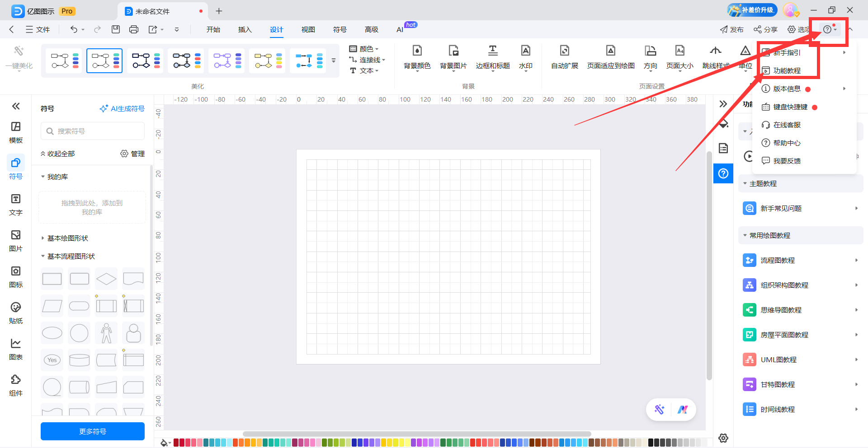Select the first theme style thumbnail
The image size is (868, 448).
[x=64, y=61]
